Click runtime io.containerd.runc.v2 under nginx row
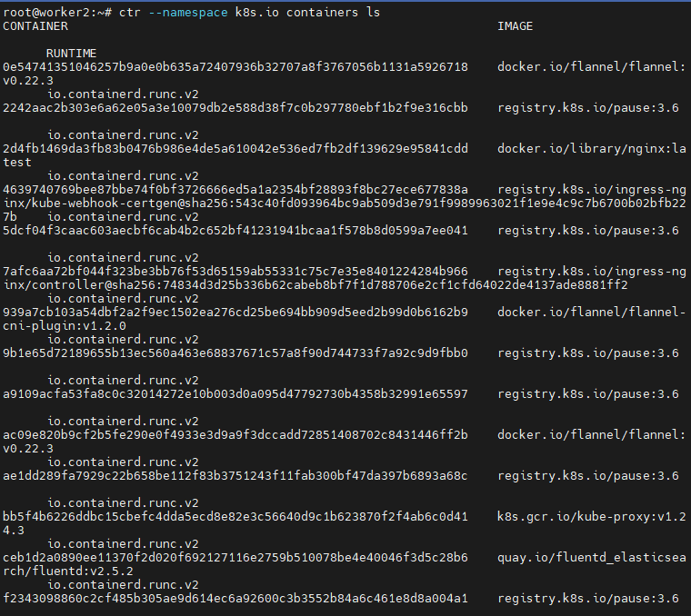The image size is (691, 616). tap(123, 176)
